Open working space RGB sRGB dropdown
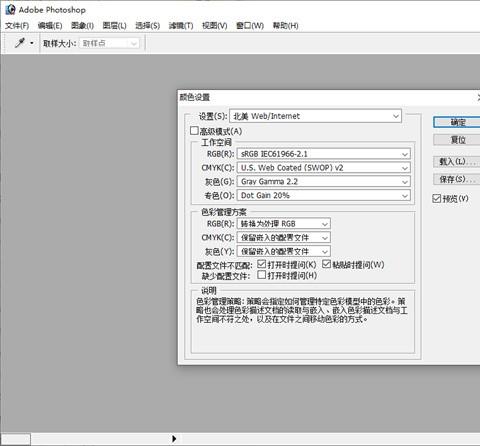 coord(323,154)
